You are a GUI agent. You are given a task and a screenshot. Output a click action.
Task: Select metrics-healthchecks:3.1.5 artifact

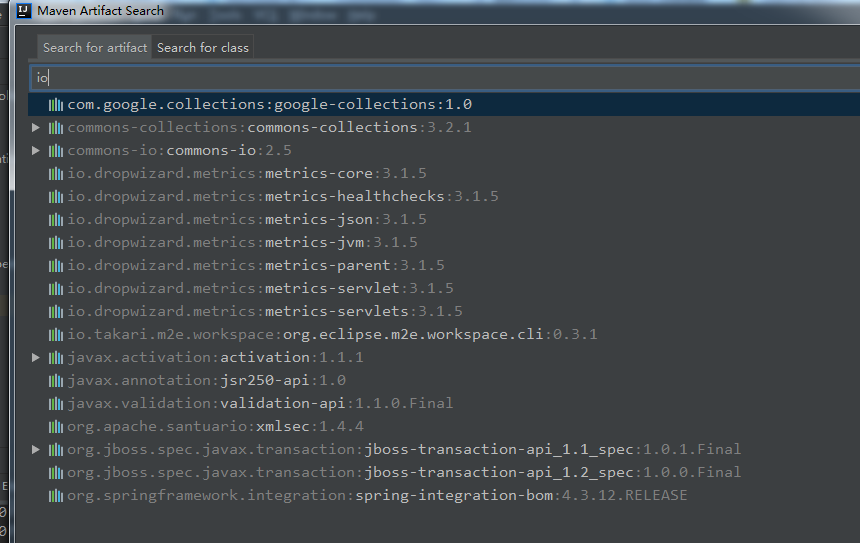pos(282,196)
